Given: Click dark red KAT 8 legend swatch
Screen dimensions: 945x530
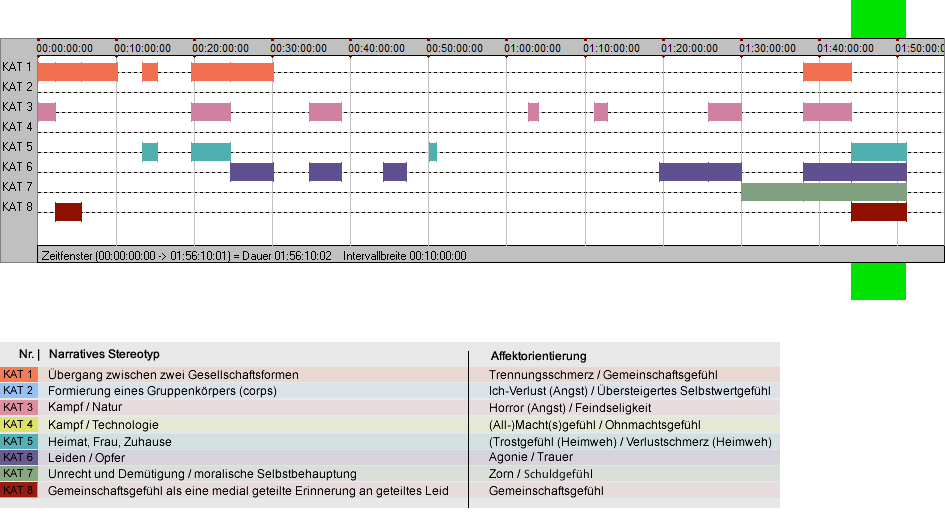Looking at the screenshot, I should (19, 490).
